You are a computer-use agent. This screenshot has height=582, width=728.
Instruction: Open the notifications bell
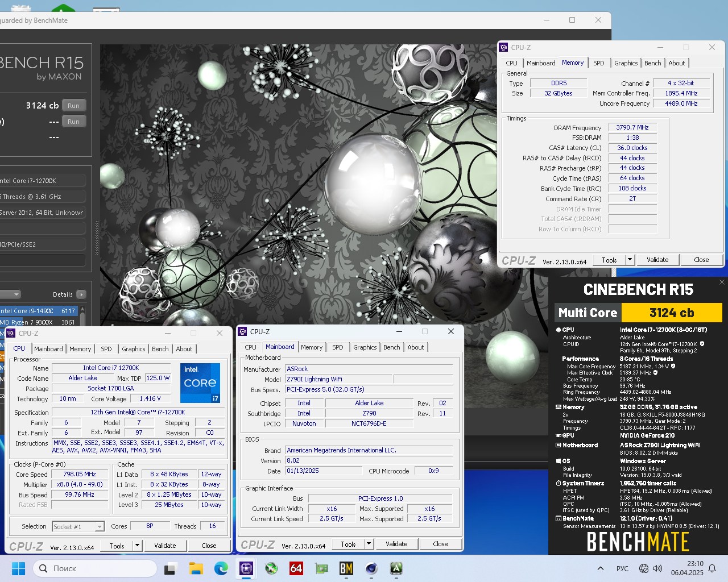tap(712, 568)
